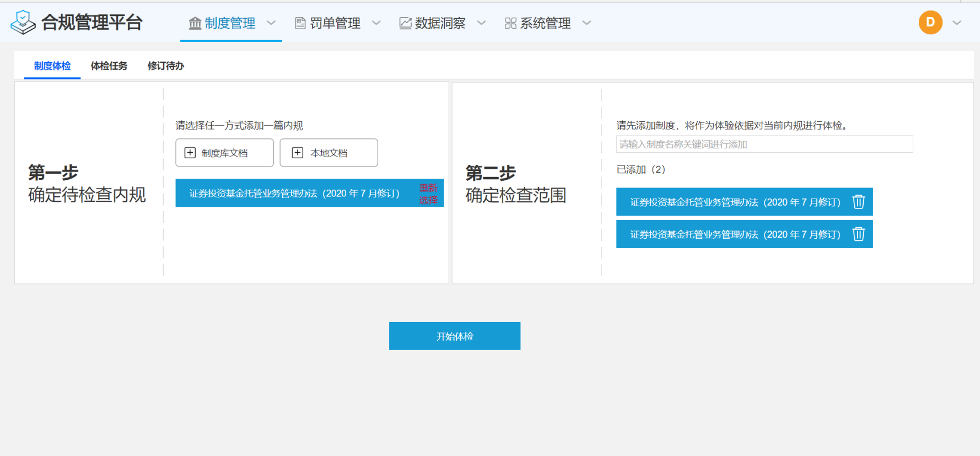Click the orange D user avatar
The width and height of the screenshot is (980, 456).
[x=930, y=23]
